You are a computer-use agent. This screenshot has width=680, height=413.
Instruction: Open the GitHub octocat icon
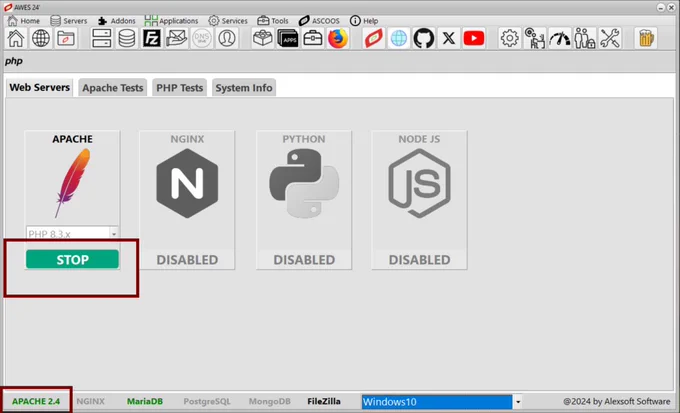(424, 38)
